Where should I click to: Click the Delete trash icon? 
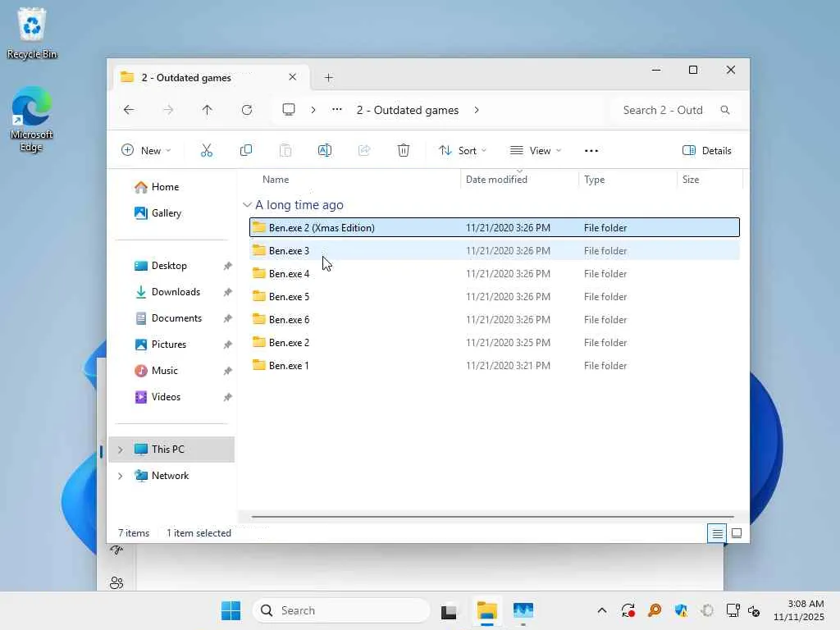(404, 151)
